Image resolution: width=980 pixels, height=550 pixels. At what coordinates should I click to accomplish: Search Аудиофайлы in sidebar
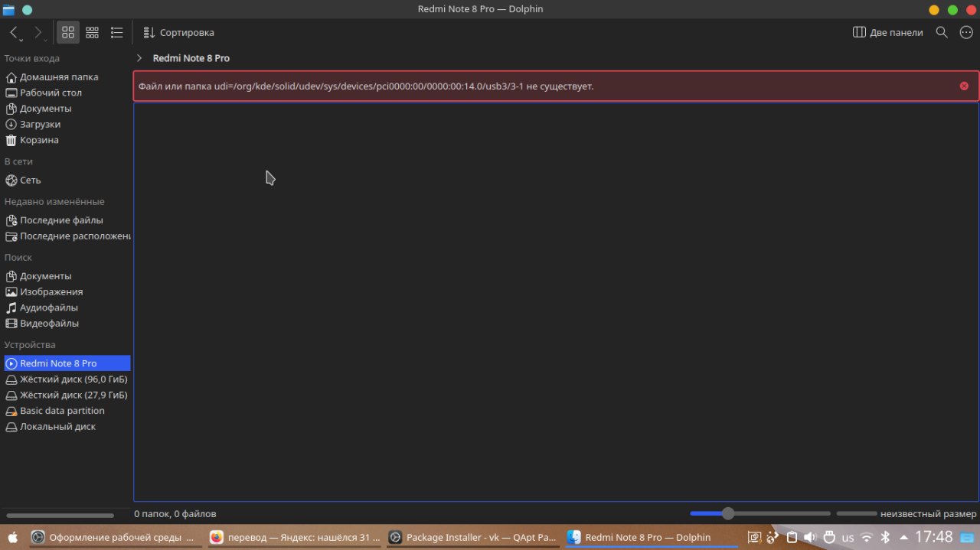coord(66,308)
